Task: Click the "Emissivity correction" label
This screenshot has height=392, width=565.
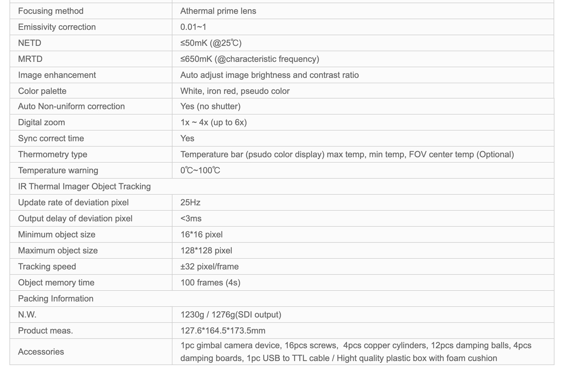Action: [x=57, y=27]
